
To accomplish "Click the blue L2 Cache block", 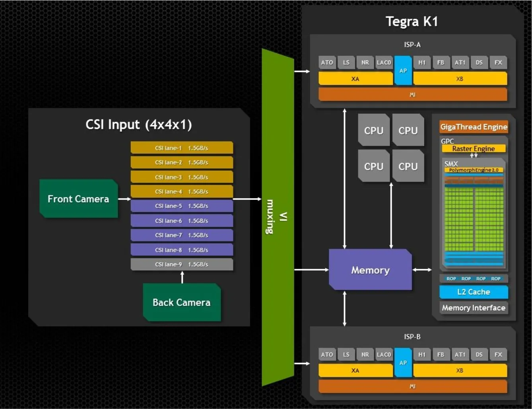I will point(474,292).
